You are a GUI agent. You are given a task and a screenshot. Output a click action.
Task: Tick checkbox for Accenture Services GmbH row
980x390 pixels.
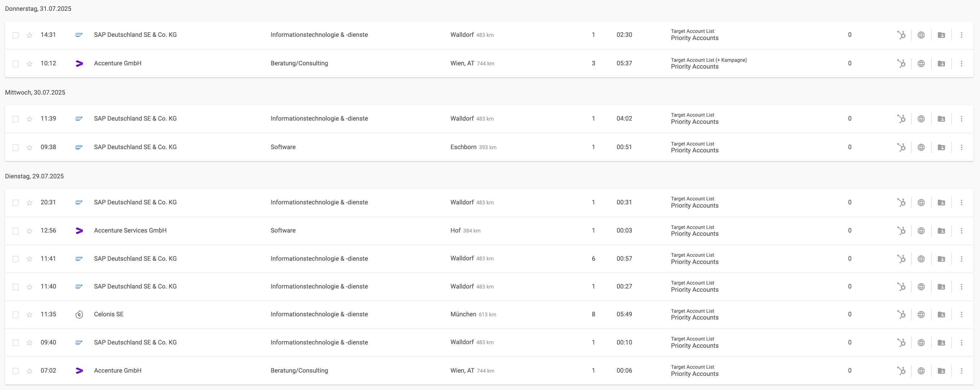[x=15, y=231]
